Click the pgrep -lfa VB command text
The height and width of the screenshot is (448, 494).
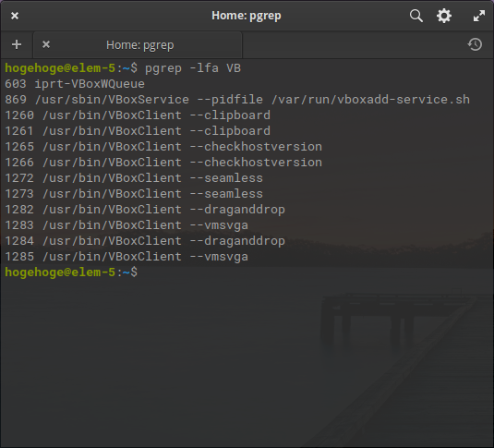click(193, 68)
